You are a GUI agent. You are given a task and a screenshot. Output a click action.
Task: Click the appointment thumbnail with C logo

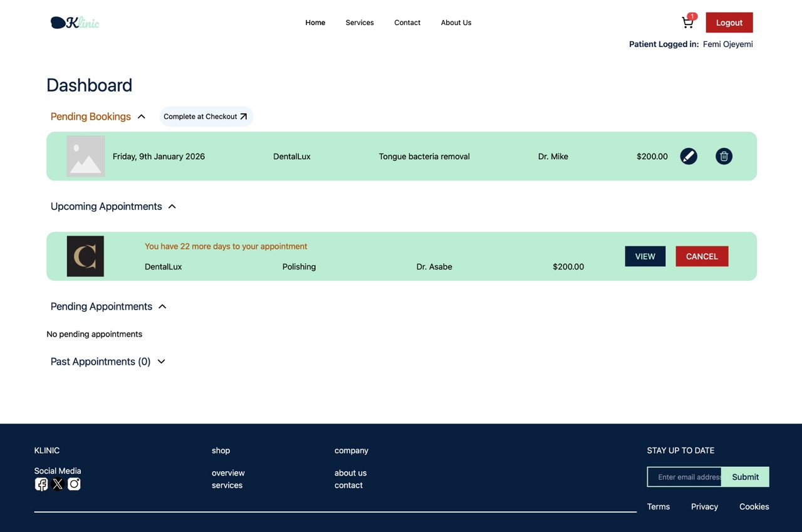[x=85, y=256]
